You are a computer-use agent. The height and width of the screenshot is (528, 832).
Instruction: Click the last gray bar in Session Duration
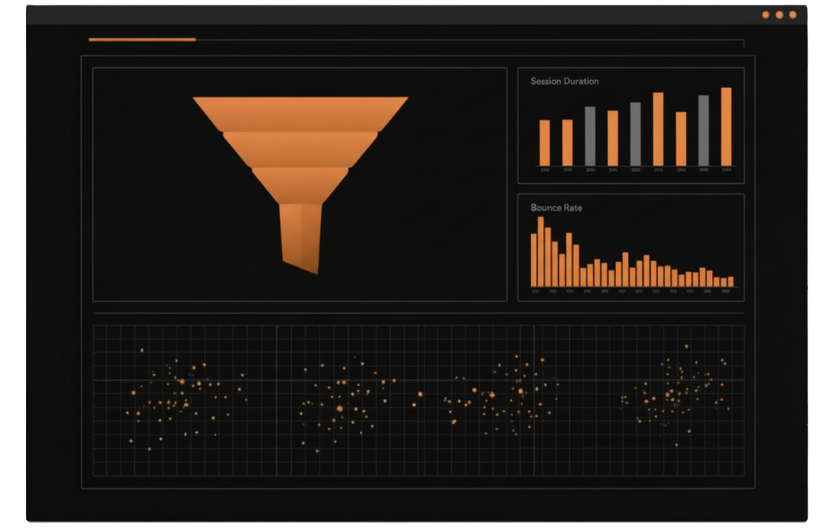click(x=703, y=131)
